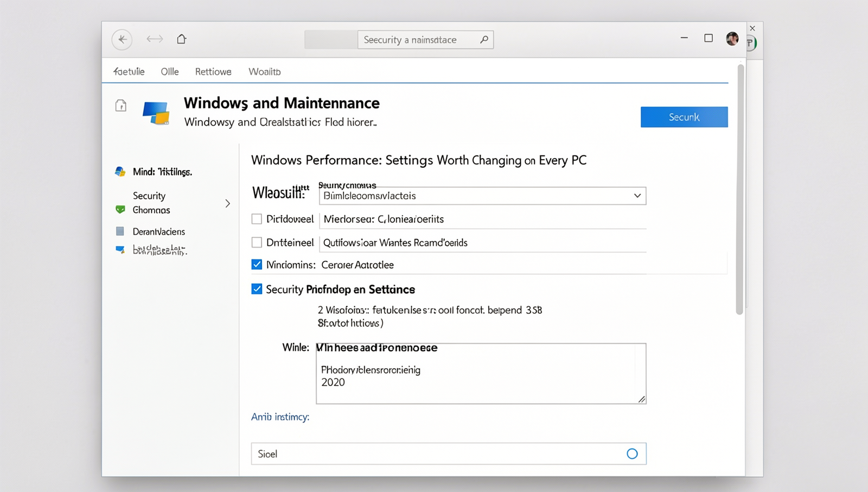Click into the Winle text area

(481, 374)
